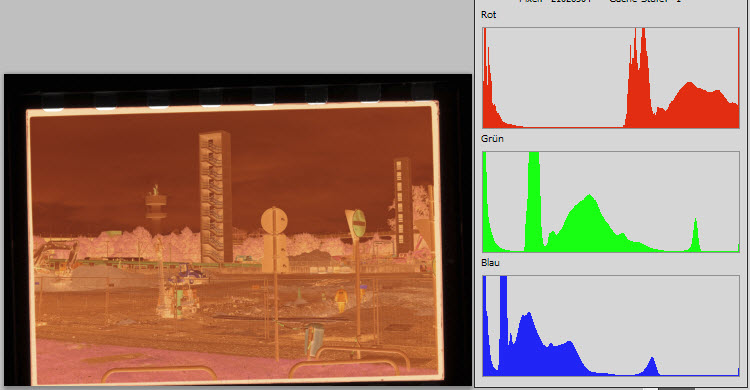Click the green (Grün) channel histogram
The image size is (750, 390).
click(x=611, y=202)
